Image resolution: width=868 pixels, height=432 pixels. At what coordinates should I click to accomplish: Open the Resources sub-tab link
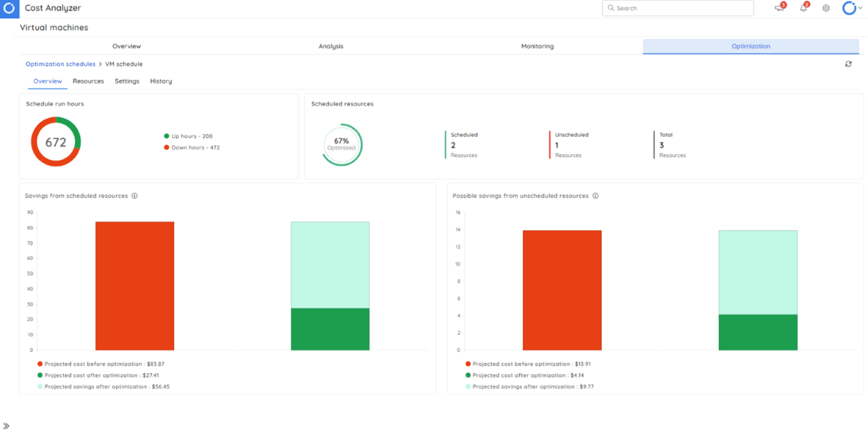click(x=88, y=81)
